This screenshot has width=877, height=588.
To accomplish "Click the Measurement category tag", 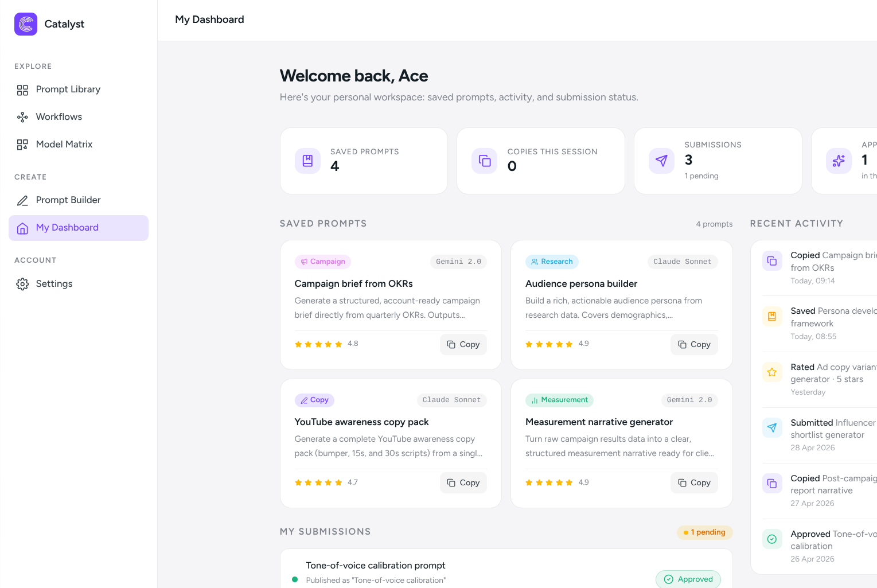I will pyautogui.click(x=559, y=400).
